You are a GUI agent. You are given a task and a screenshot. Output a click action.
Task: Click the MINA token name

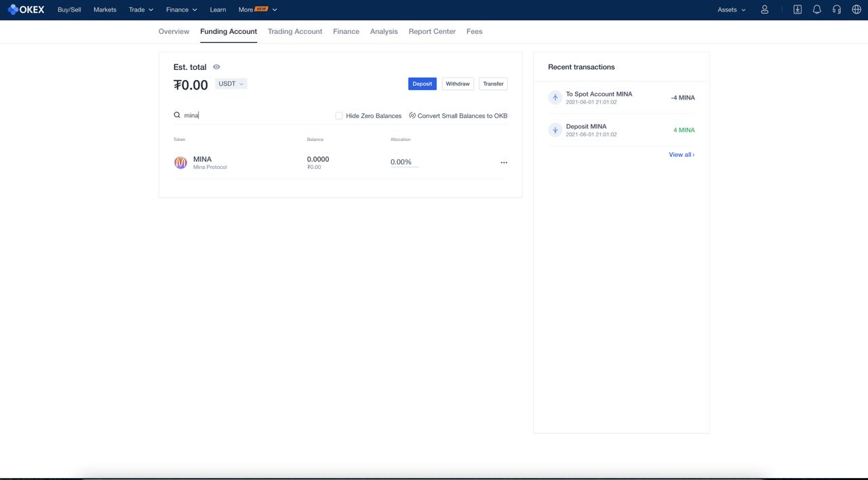click(202, 159)
